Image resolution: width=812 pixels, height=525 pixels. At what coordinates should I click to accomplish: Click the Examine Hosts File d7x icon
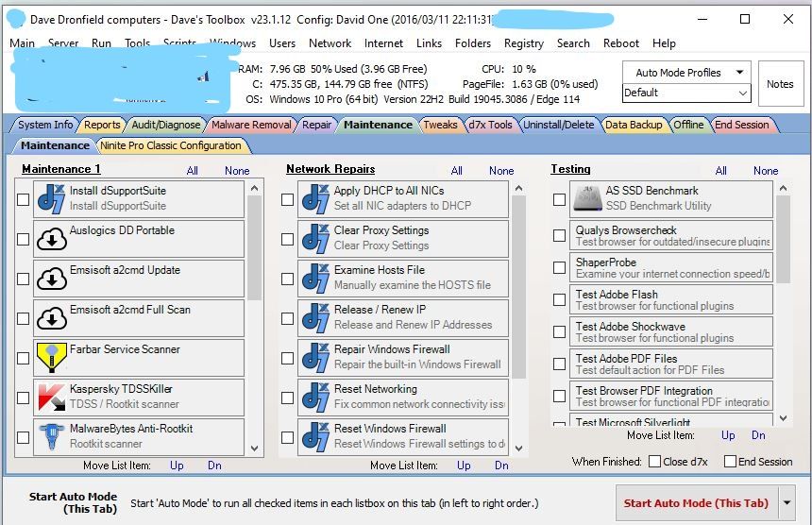pos(315,279)
